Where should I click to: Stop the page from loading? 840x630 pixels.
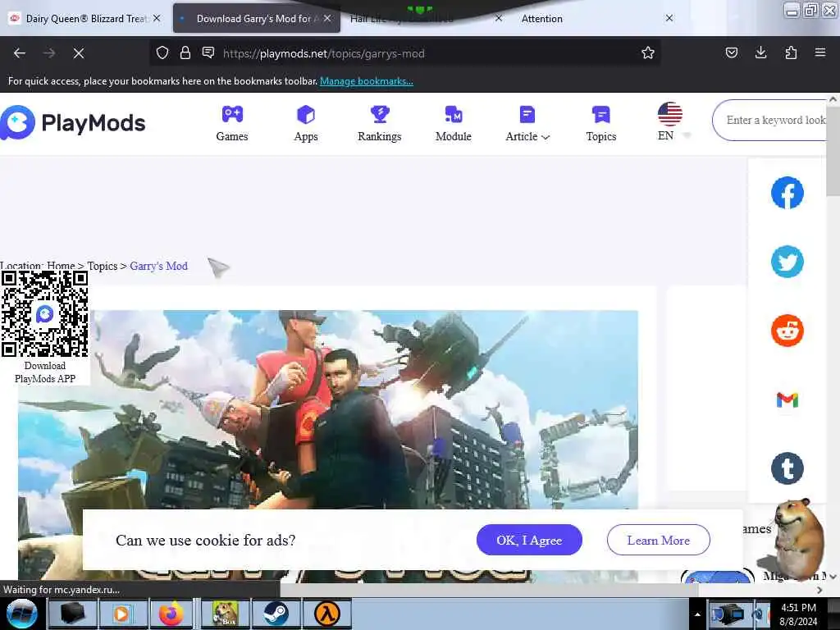[x=78, y=53]
